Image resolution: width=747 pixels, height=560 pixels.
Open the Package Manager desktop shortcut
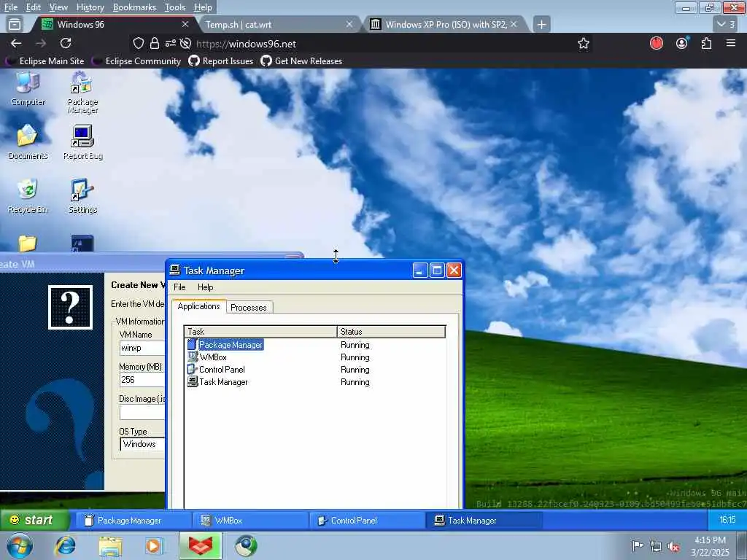click(x=82, y=93)
